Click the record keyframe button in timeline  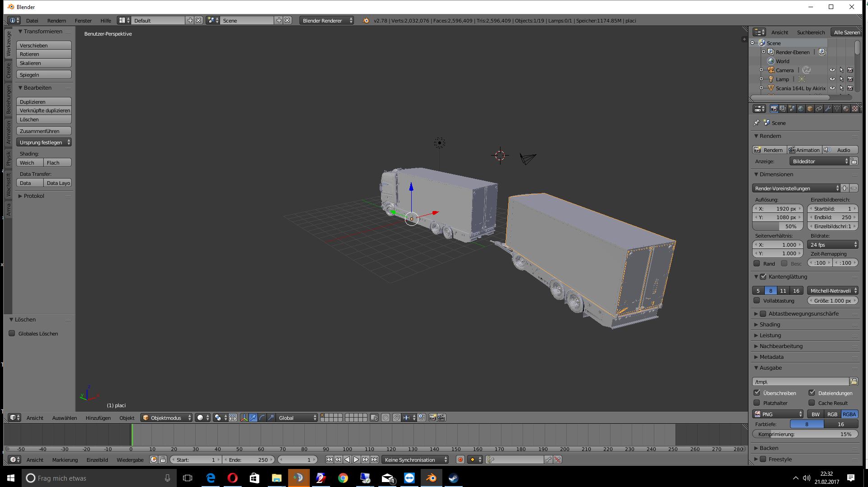[460, 459]
